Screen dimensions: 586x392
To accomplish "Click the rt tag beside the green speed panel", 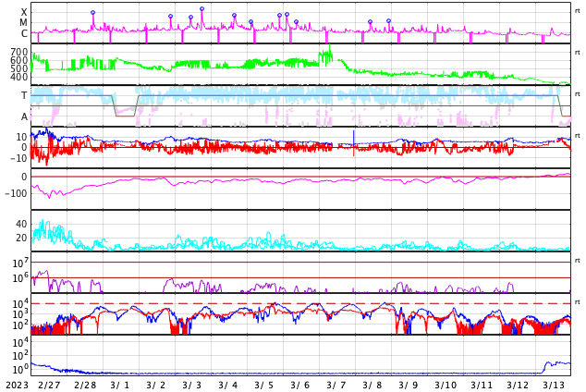I will pyautogui.click(x=577, y=53).
